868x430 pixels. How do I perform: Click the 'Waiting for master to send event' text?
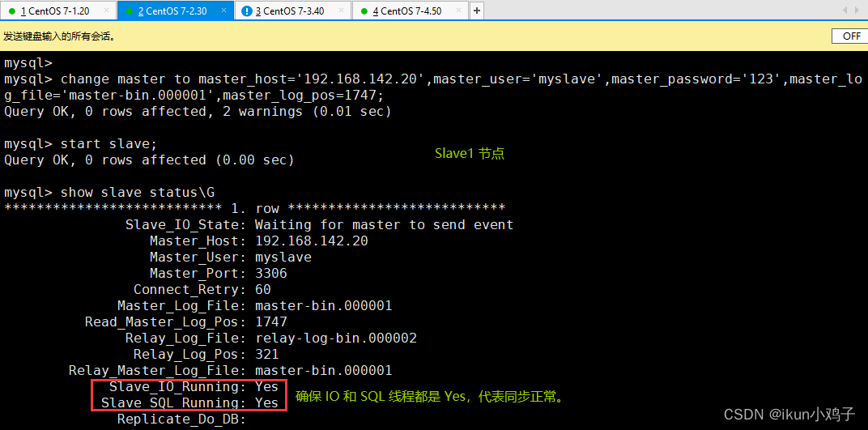coord(384,225)
